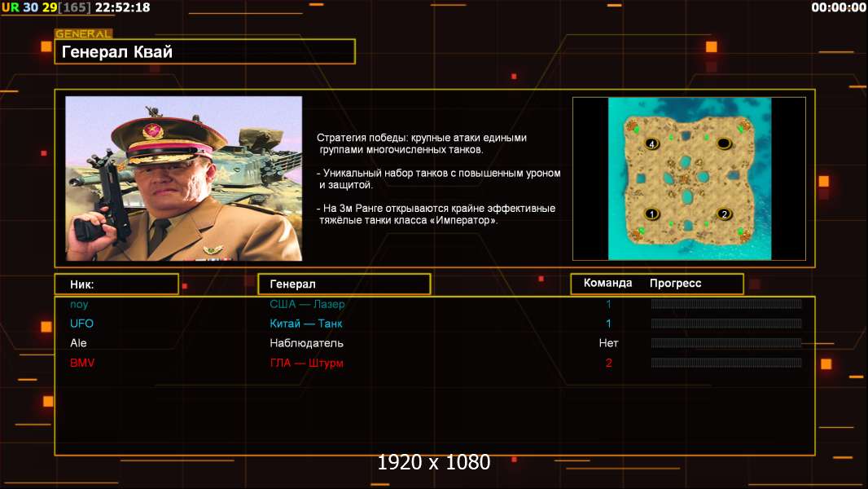Viewport: 868px width, 489px height.
Task: Select player name noy
Action: point(79,304)
